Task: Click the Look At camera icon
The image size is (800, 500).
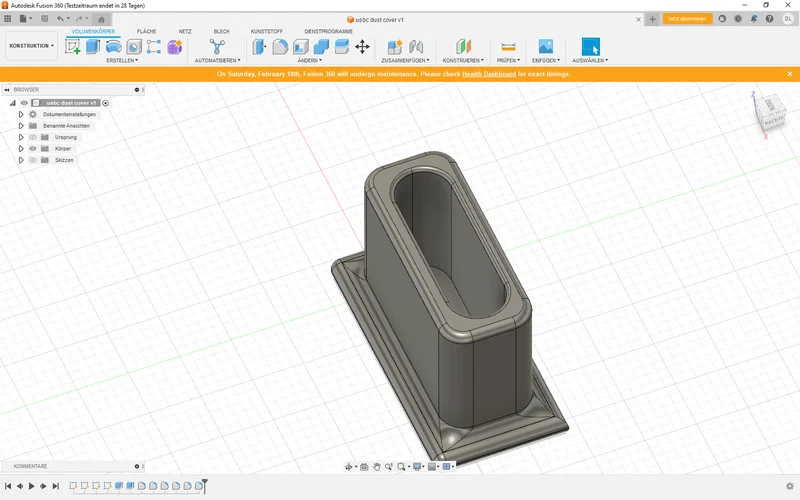Action: (x=364, y=466)
